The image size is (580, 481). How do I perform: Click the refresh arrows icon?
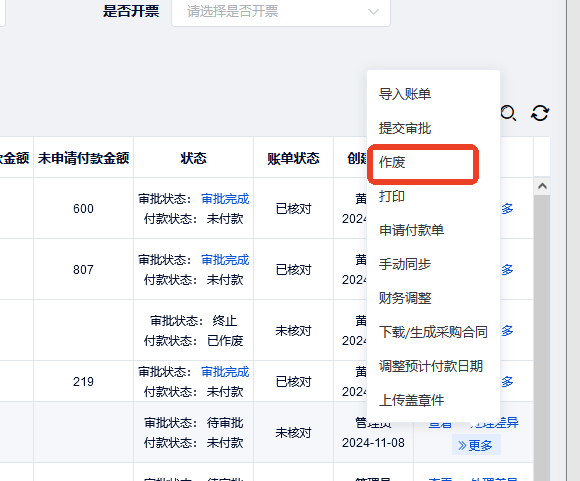point(540,113)
